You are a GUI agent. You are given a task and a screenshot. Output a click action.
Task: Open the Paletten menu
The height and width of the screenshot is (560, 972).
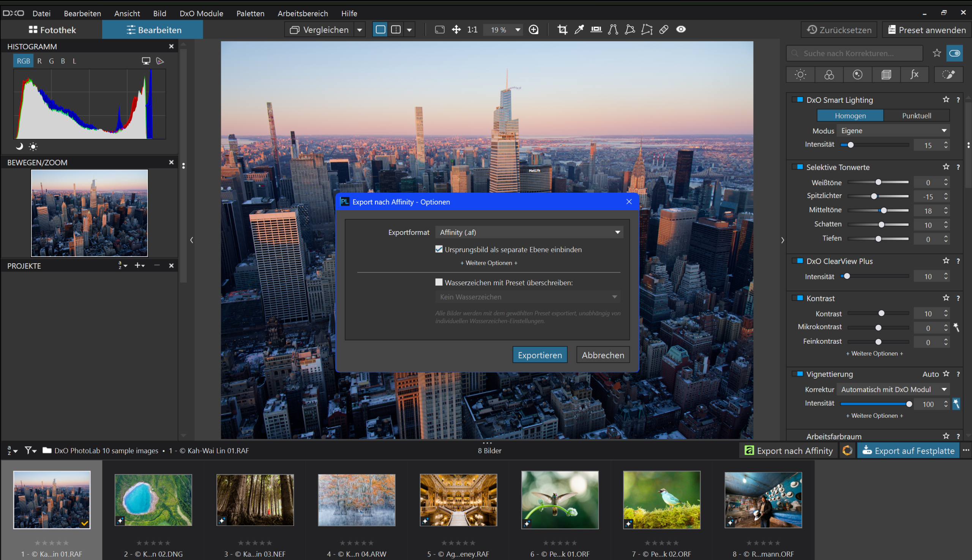[x=251, y=13]
